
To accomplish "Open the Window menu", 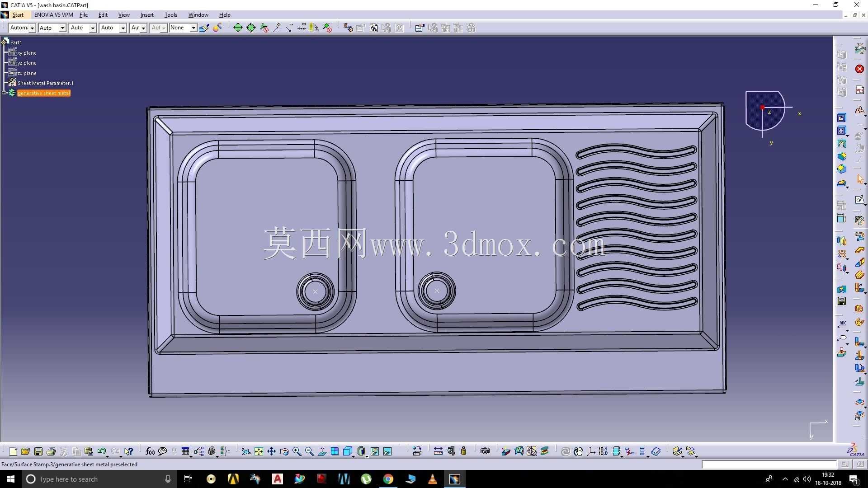I will tap(198, 15).
